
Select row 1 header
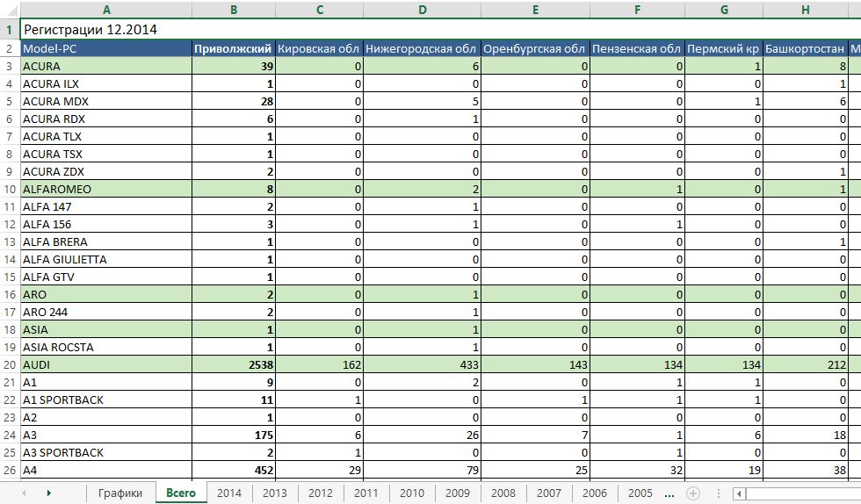tap(10, 30)
